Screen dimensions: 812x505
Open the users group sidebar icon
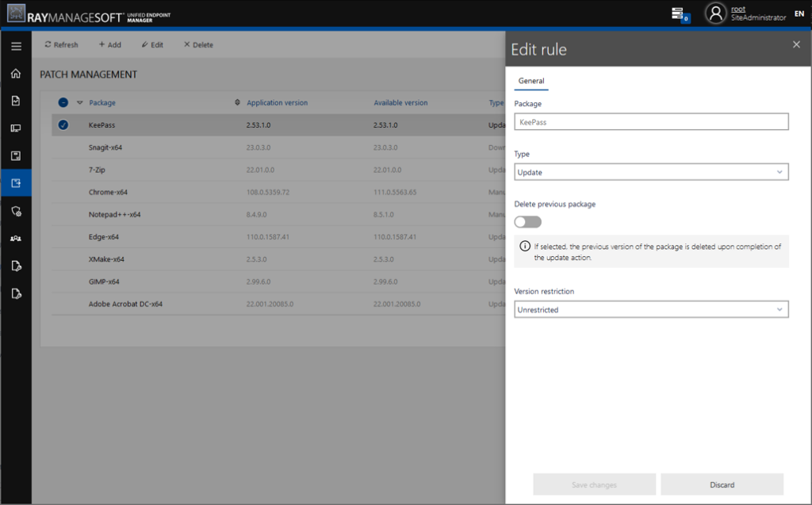click(16, 239)
